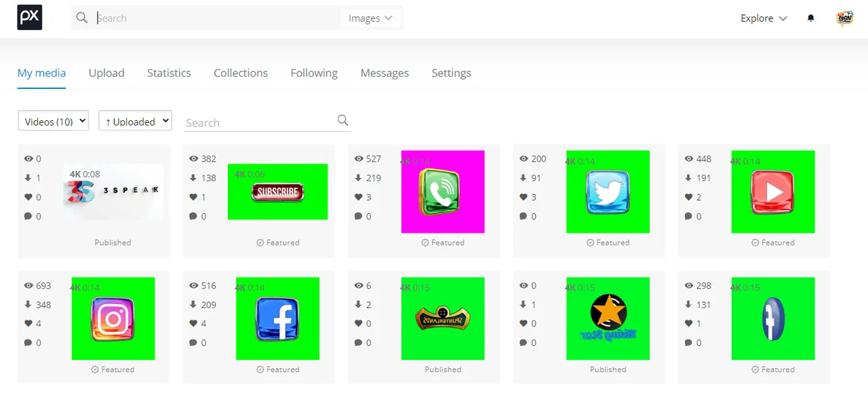Click Featured label under YouTube video
Screen dimensions: 868x406
[x=778, y=242]
